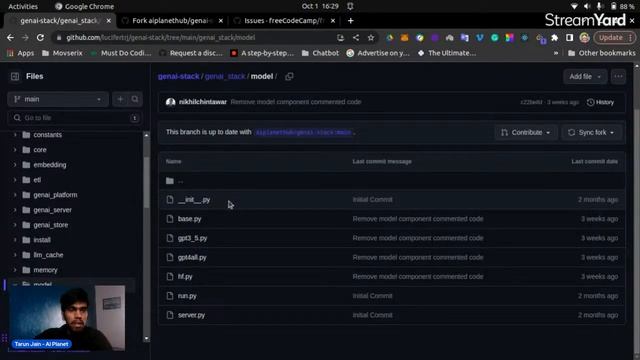Click the browser back arrow

point(10,38)
